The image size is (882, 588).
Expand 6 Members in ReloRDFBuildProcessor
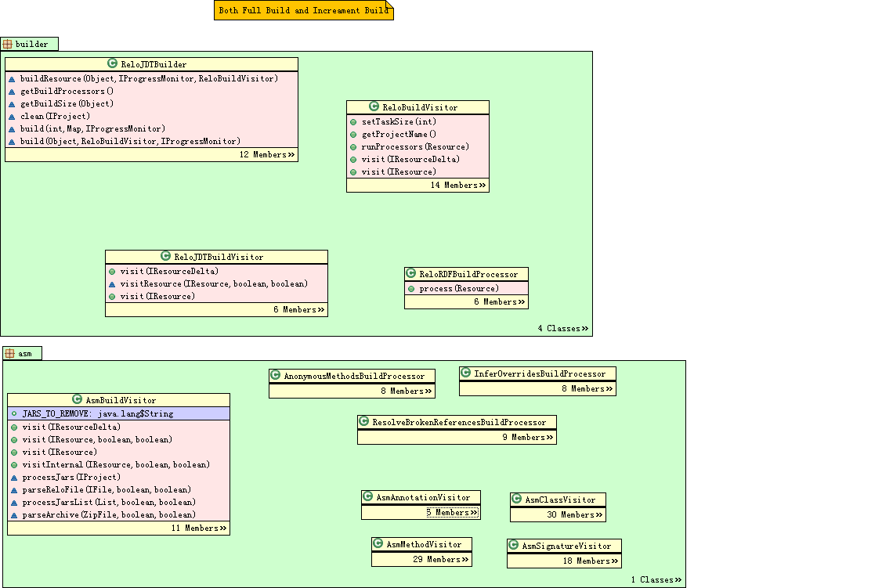pos(500,302)
